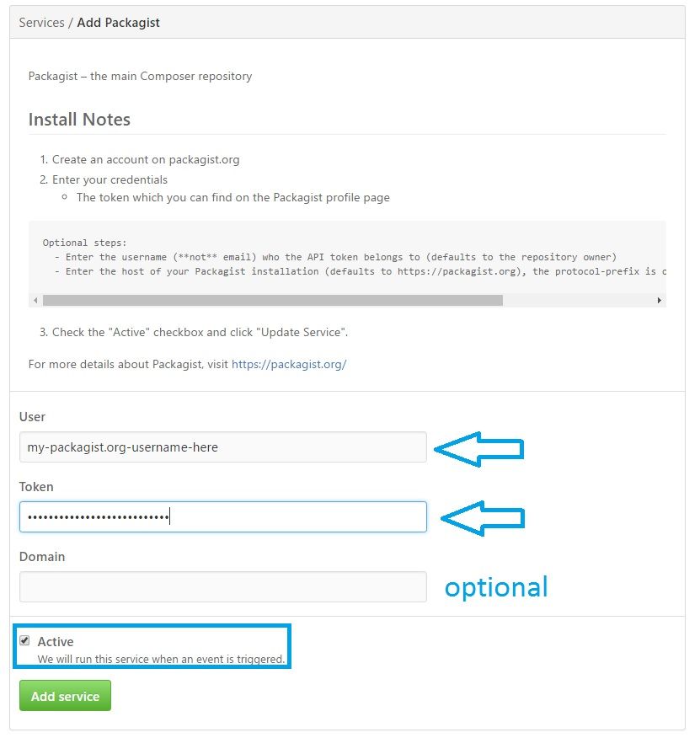Click into the Token password field
This screenshot has width=700, height=738.
coord(223,517)
